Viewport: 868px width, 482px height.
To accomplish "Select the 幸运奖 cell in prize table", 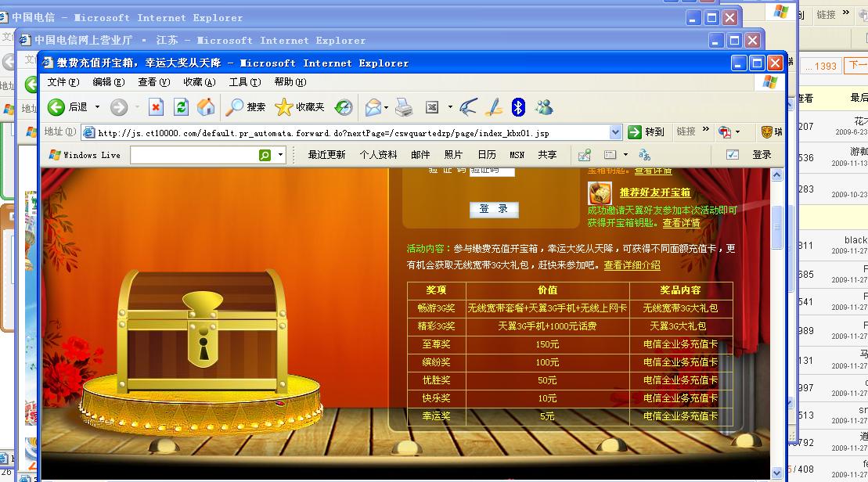I will point(436,416).
